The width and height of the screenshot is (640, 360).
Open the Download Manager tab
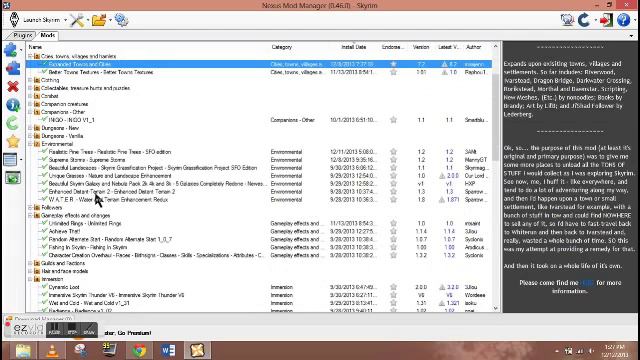(x=39, y=319)
